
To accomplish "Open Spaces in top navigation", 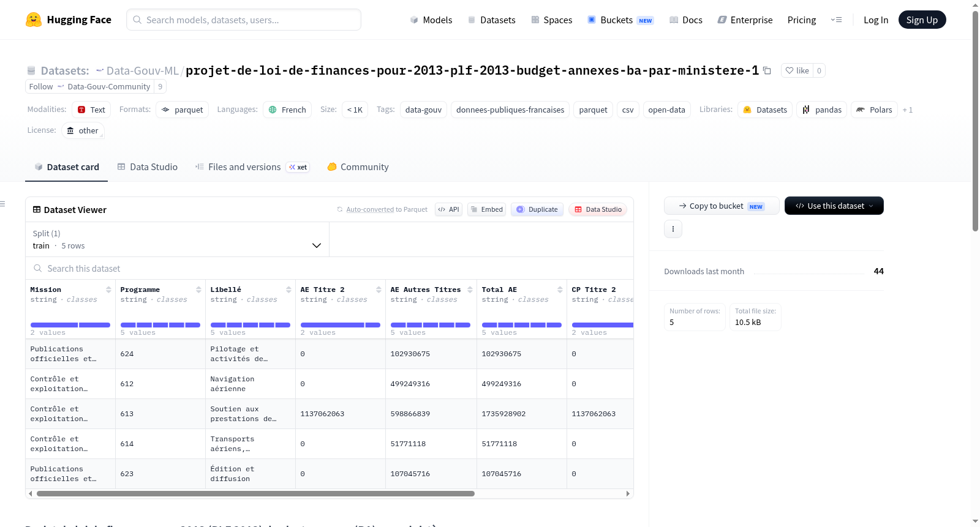I will click(x=552, y=20).
